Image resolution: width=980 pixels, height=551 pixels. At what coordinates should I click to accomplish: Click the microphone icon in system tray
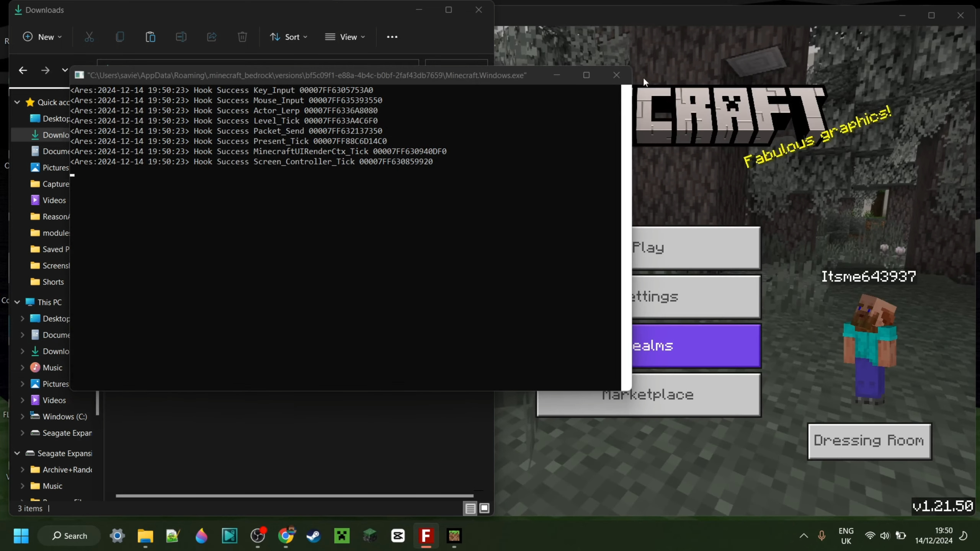822,536
